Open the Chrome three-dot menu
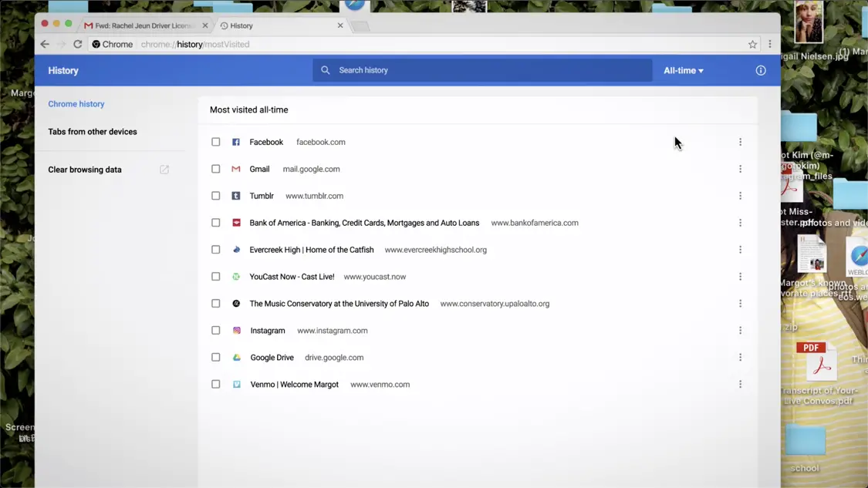868x488 pixels. pos(769,44)
